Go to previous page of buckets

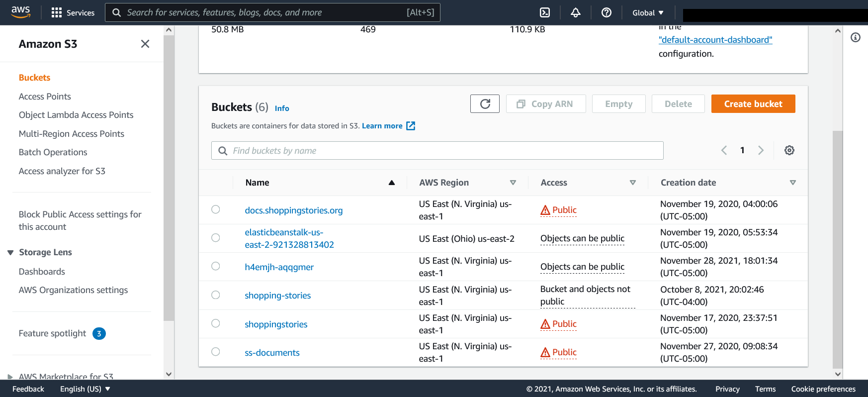(x=724, y=150)
